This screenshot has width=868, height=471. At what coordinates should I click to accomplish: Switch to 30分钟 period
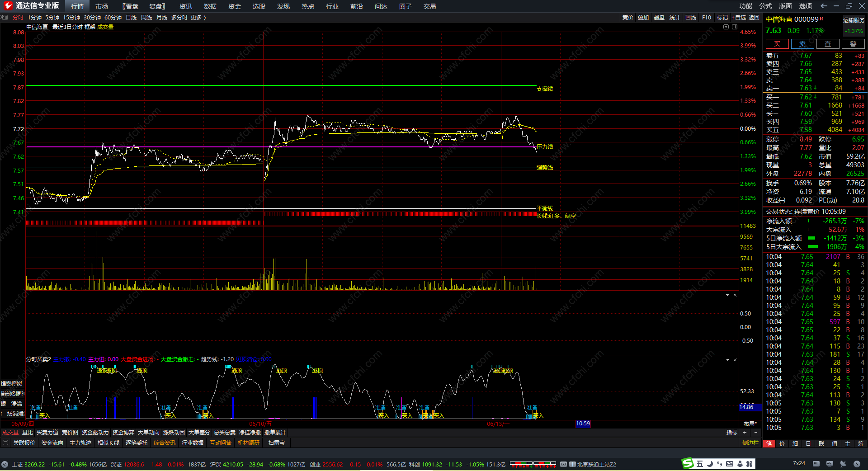click(x=92, y=18)
